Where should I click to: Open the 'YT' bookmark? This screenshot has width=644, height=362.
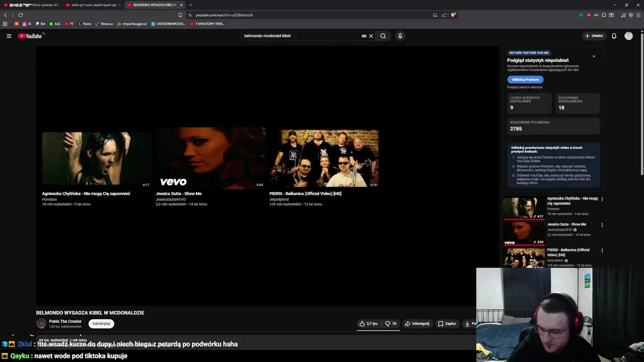tap(69, 24)
